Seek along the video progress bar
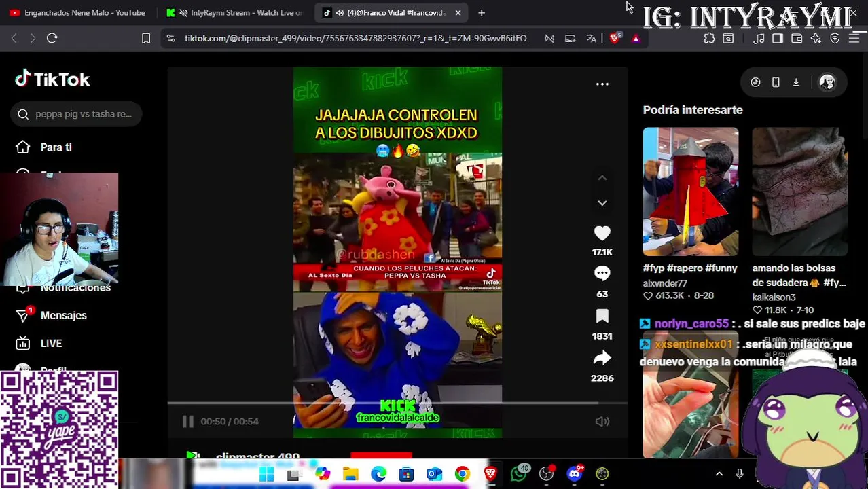This screenshot has width=868, height=489. [x=397, y=403]
